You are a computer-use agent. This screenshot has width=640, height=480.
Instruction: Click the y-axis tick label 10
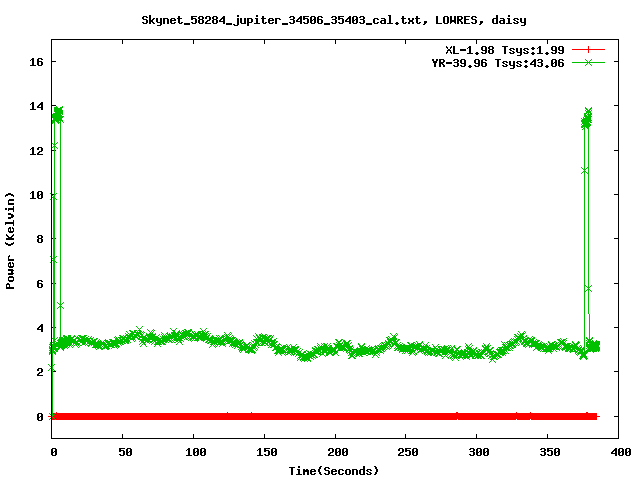click(x=36, y=195)
